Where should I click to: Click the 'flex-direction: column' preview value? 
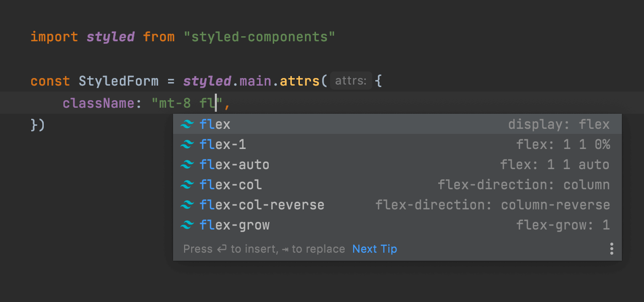[x=524, y=184]
